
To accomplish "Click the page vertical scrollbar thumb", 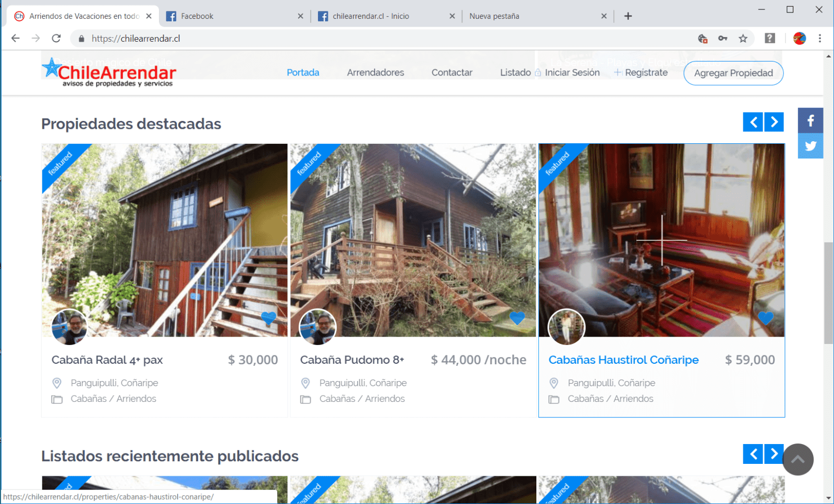I will (828, 293).
